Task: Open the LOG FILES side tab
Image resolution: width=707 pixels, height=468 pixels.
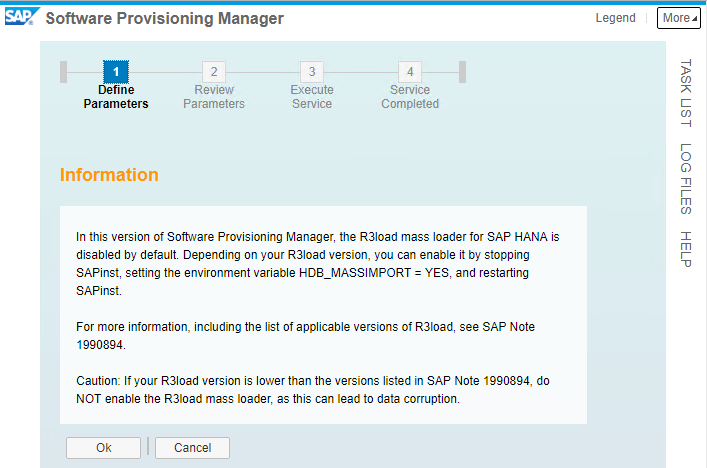Action: click(686, 179)
